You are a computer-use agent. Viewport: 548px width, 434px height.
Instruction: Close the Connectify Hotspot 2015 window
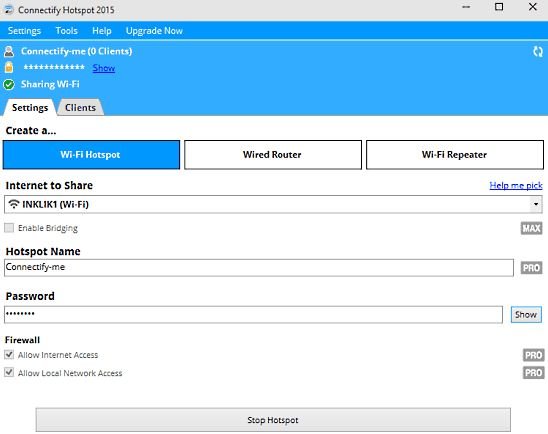[533, 7]
